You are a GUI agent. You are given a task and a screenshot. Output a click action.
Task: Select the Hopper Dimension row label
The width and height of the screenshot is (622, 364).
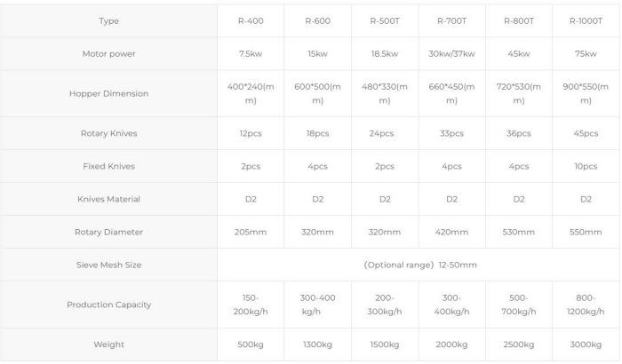tap(109, 93)
